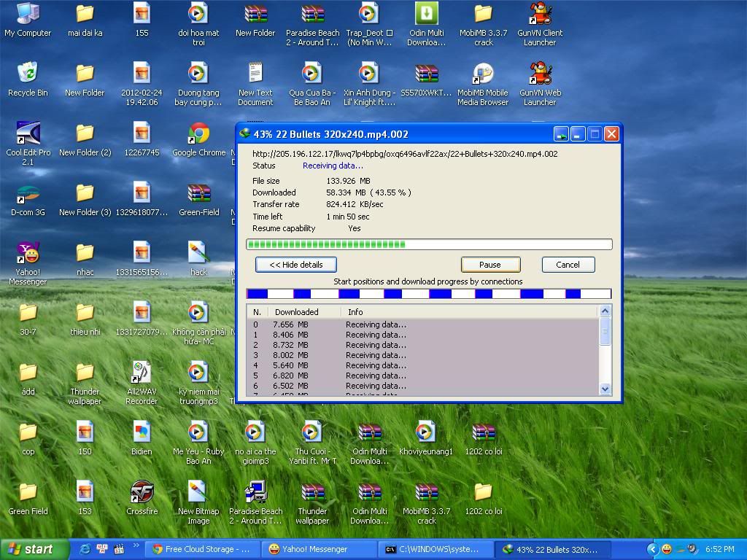Click connection list scroll up arrow
Viewport: 747px width, 560px height.
[x=605, y=311]
